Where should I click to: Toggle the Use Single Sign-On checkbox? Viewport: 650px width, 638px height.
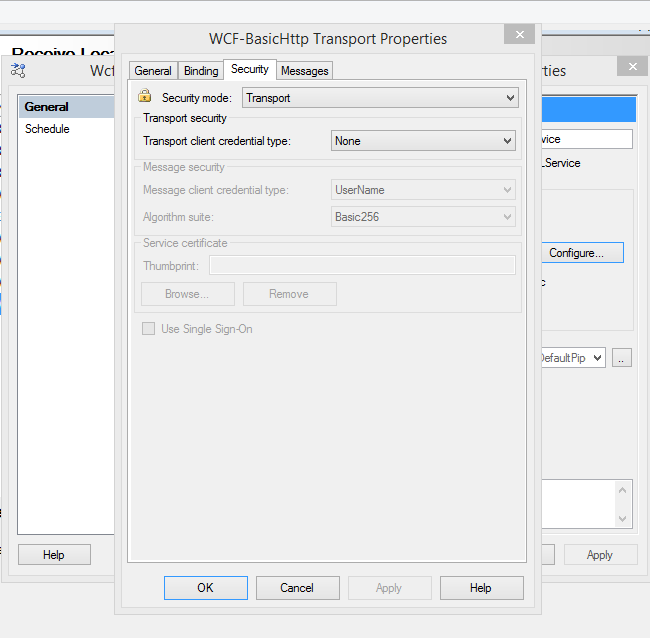pos(148,329)
